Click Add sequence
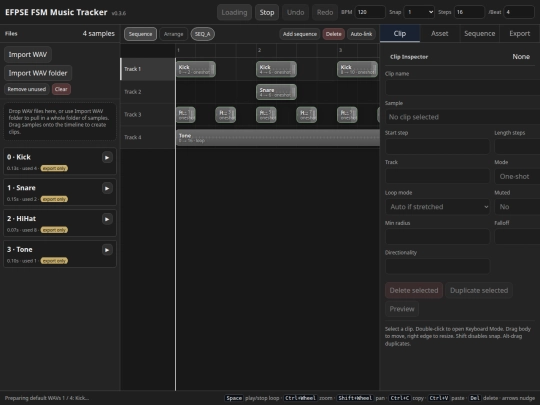The height and width of the screenshot is (405, 540). [300, 34]
